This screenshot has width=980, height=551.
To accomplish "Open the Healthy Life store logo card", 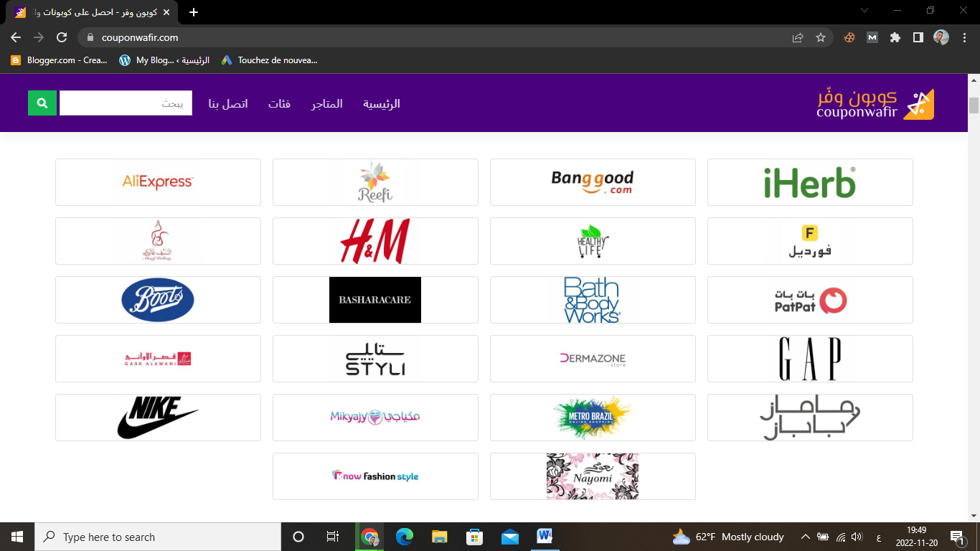I will (593, 241).
